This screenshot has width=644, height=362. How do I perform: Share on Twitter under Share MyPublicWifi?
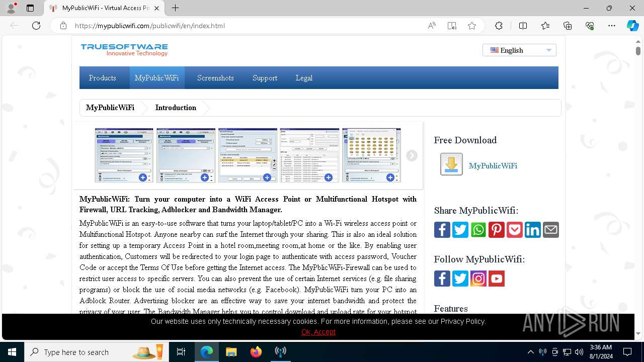[x=460, y=230]
